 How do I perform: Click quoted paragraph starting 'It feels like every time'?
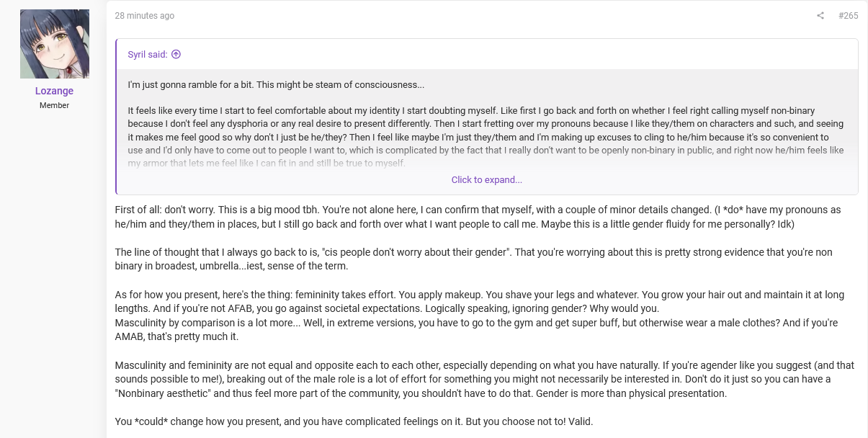pyautogui.click(x=486, y=137)
